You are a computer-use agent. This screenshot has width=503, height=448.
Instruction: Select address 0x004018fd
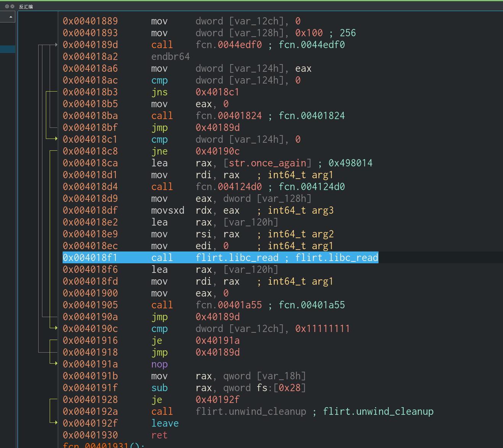[x=90, y=281]
